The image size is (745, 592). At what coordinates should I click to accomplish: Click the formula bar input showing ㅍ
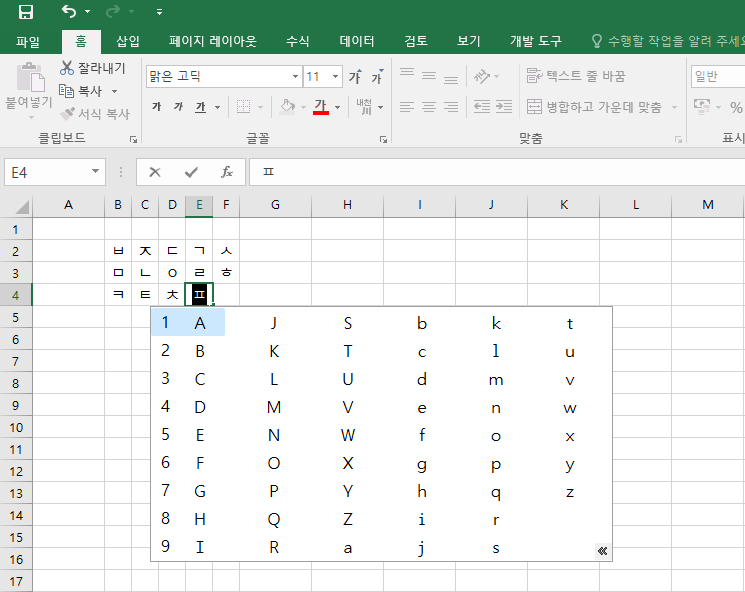497,172
